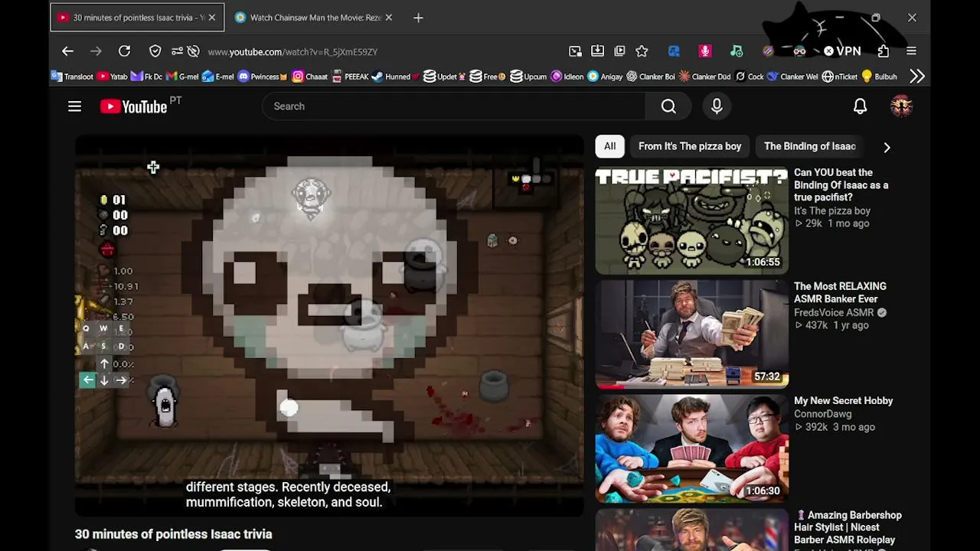
Task: Click the address bar URL
Action: click(292, 52)
